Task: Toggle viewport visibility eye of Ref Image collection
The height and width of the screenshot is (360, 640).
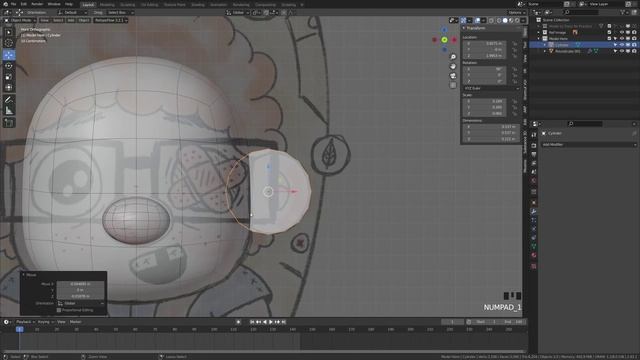Action: tap(622, 32)
